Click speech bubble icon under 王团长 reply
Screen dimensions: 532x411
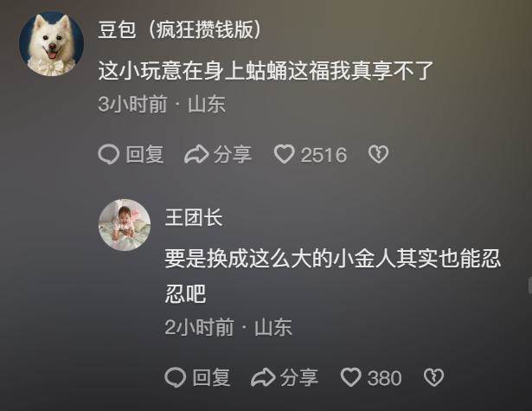point(175,377)
